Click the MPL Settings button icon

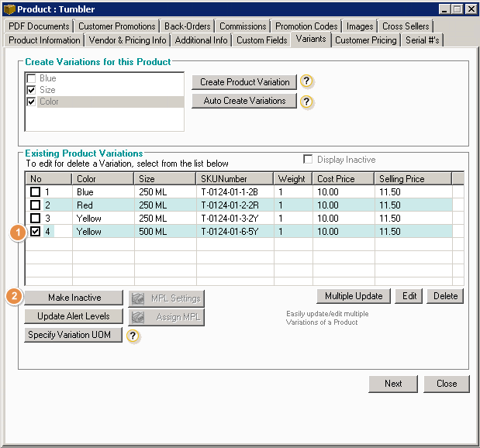click(x=139, y=298)
